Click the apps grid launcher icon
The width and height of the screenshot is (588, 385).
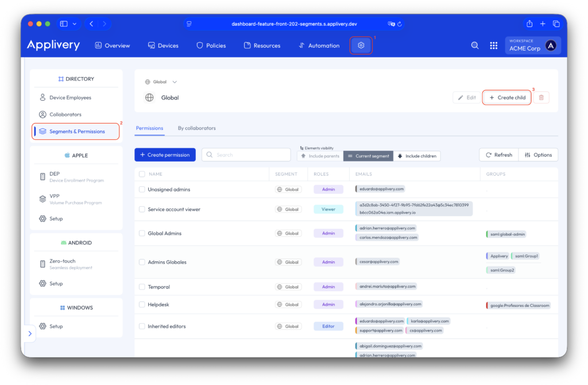pos(493,45)
